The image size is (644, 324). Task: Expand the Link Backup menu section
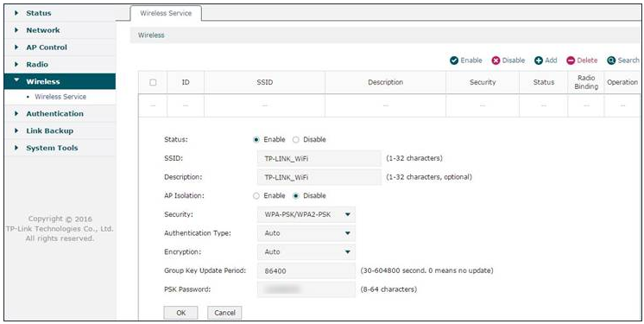pyautogui.click(x=60, y=130)
